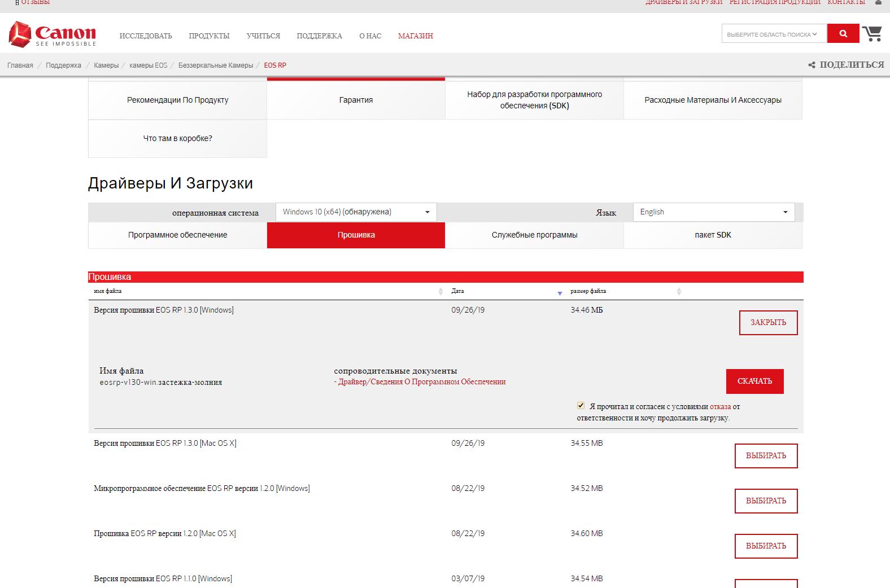Open the shopping cart
Screen dimensions: 890x588
[872, 34]
